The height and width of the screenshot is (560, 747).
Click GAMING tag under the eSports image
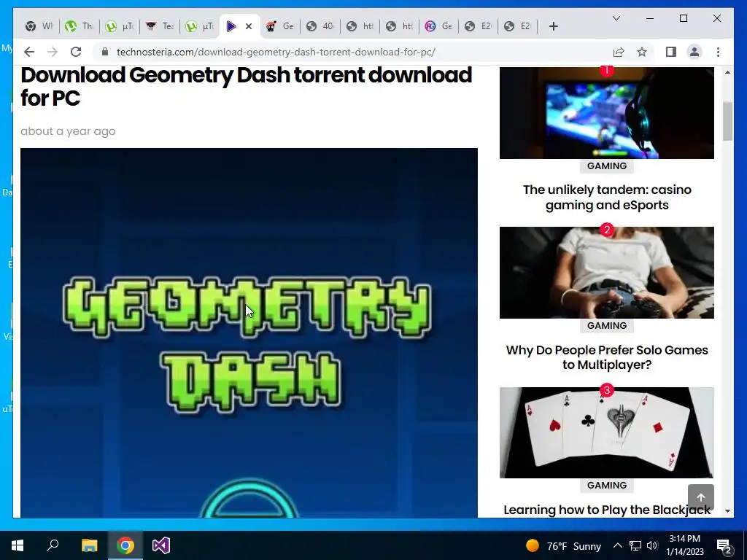606,166
